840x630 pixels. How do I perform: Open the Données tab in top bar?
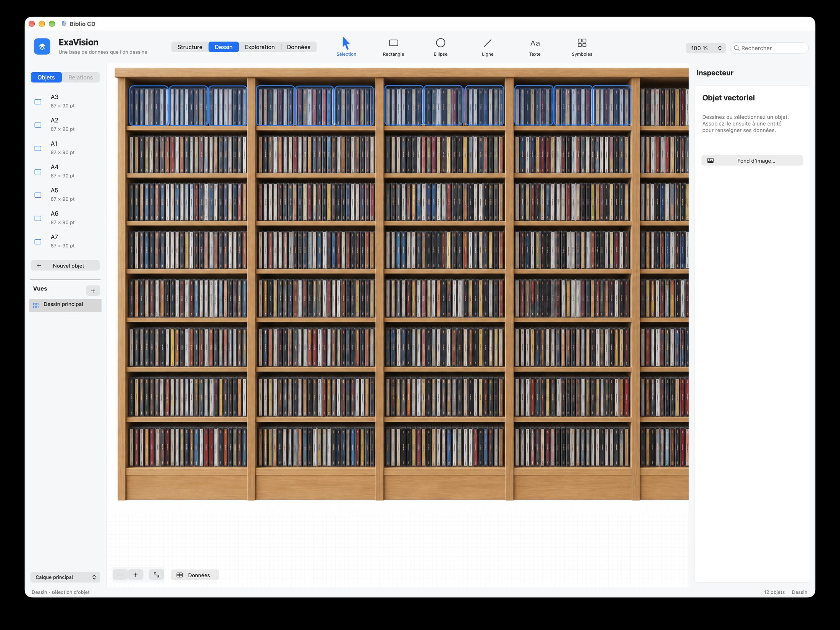(x=299, y=47)
